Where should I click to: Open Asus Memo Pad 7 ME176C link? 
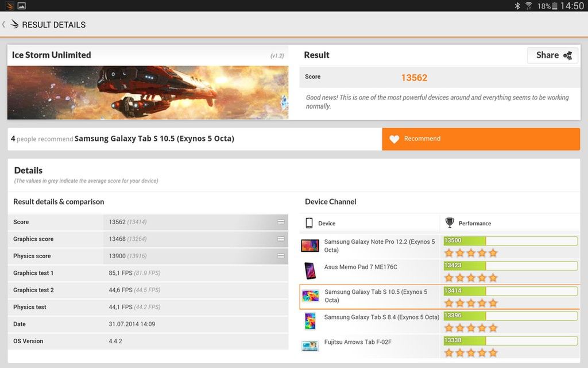pyautogui.click(x=361, y=267)
